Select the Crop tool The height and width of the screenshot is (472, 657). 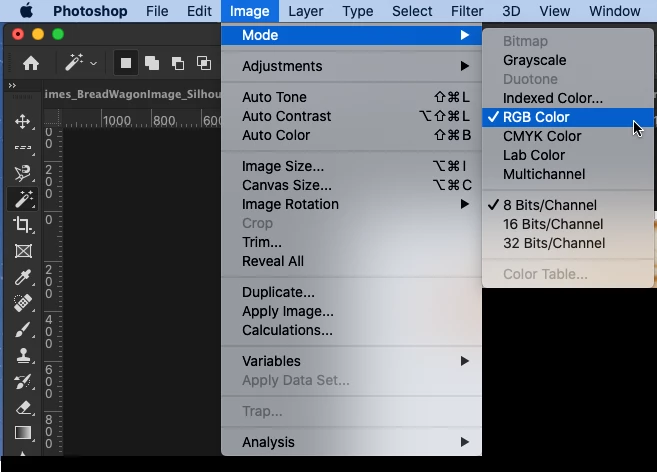23,225
